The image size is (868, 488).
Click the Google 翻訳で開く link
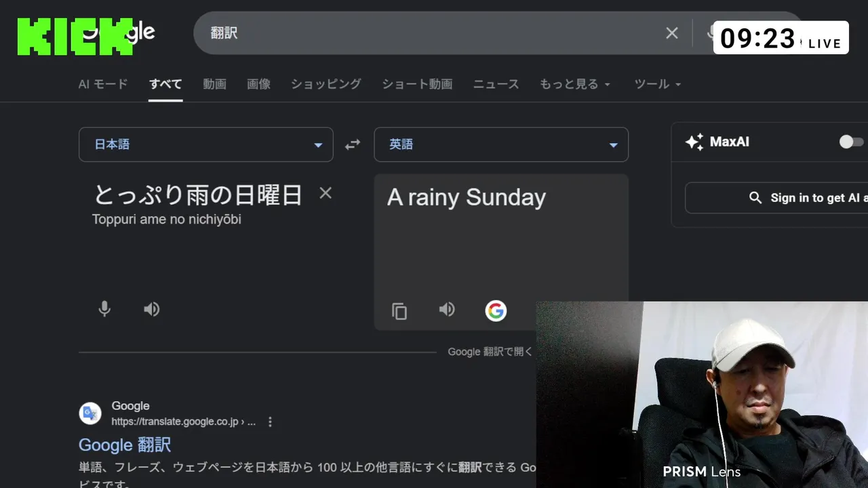(490, 352)
